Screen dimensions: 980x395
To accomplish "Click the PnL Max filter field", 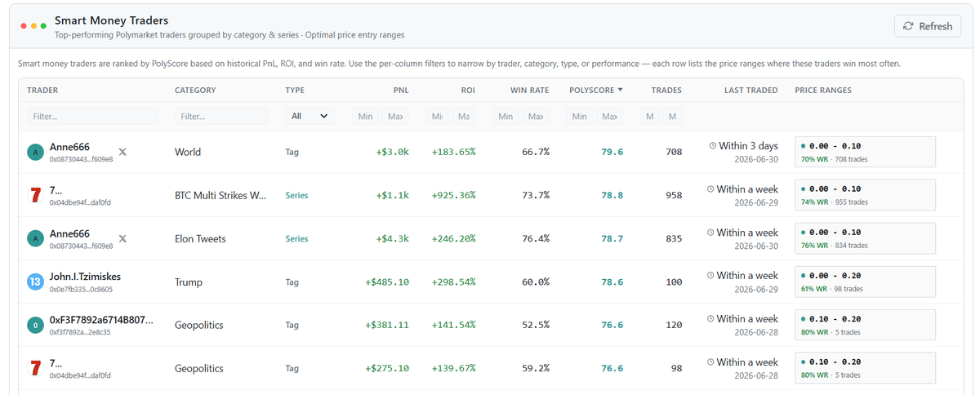I will pos(395,117).
